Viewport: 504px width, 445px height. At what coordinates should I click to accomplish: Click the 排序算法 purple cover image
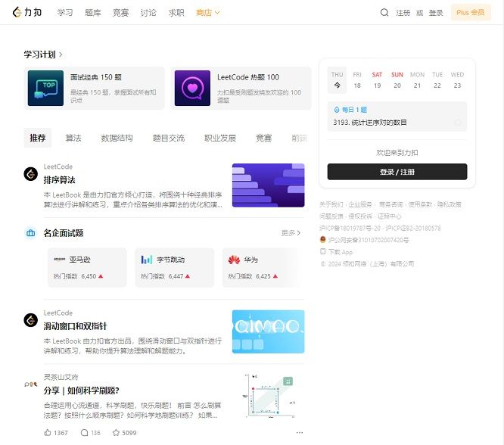click(268, 185)
